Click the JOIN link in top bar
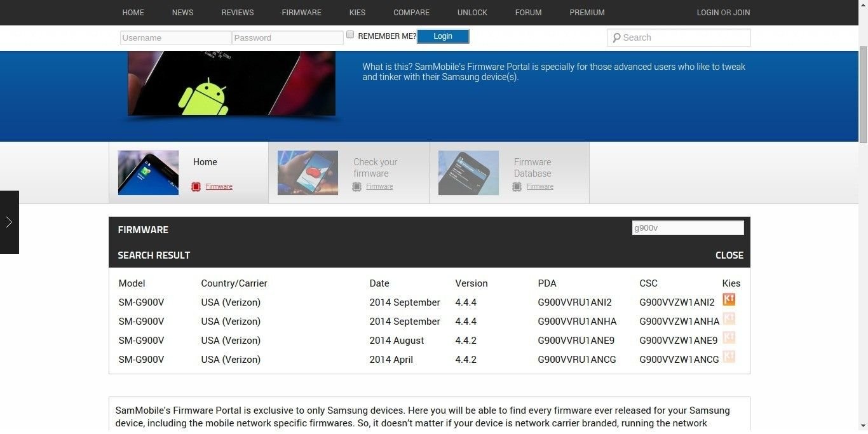868x434 pixels. pos(742,13)
